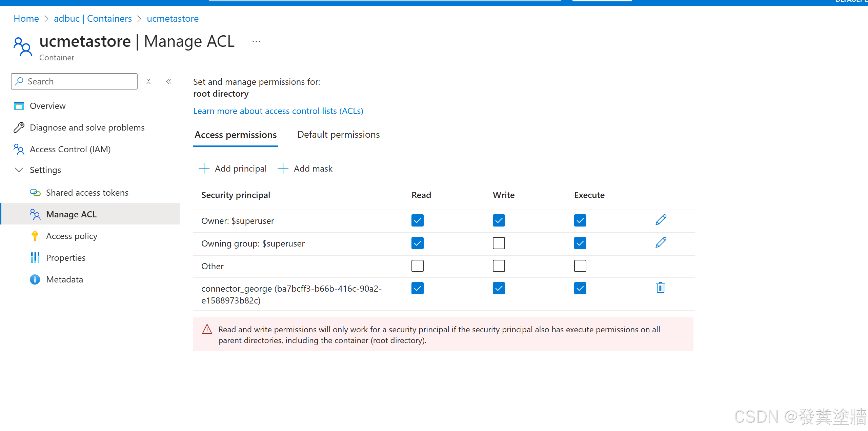Click the edit icon for Owner $superuser
Image resolution: width=868 pixels, height=431 pixels.
pyautogui.click(x=661, y=220)
